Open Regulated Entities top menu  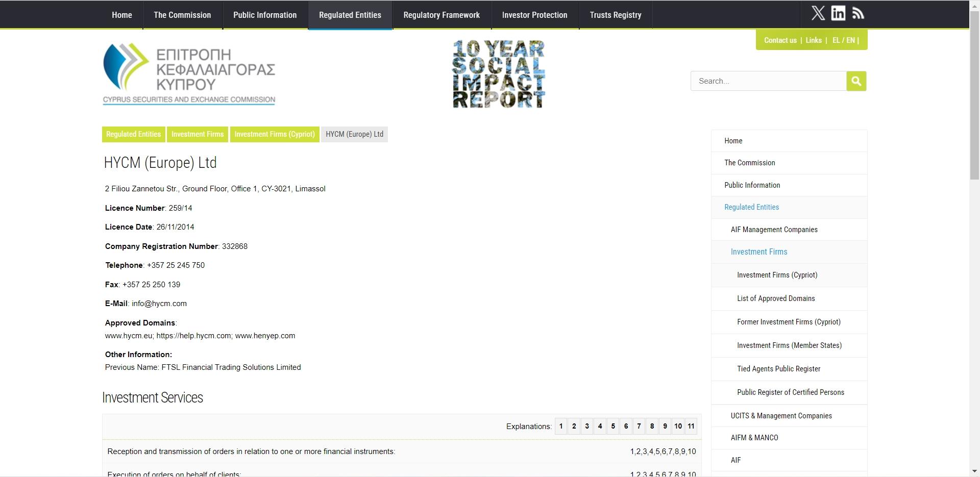click(350, 15)
